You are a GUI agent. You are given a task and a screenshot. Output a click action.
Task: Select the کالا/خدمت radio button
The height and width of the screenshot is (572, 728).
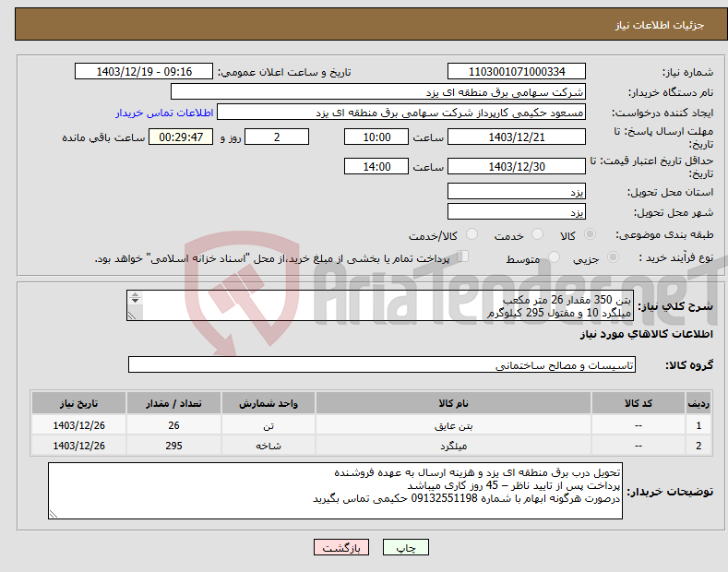point(471,234)
